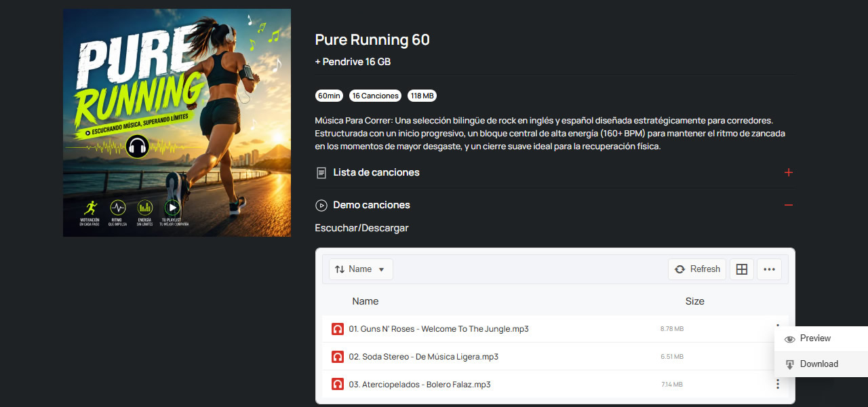This screenshot has height=407, width=868.
Task: Sort files by the Size column header
Action: (x=695, y=301)
